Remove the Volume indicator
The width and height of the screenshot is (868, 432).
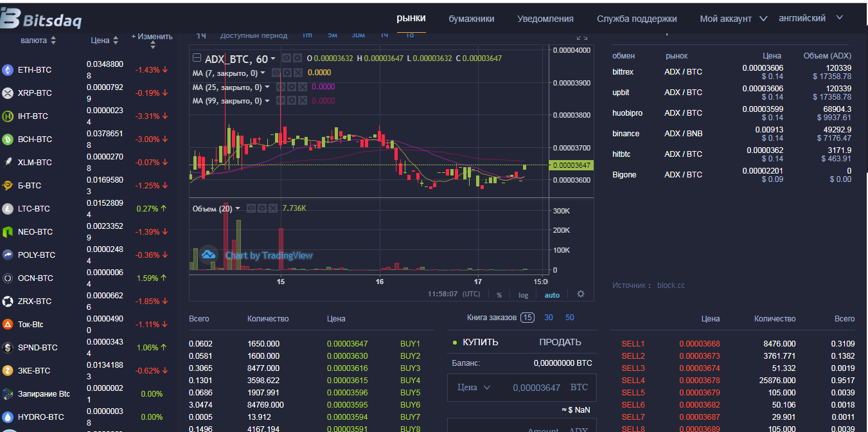(x=272, y=208)
